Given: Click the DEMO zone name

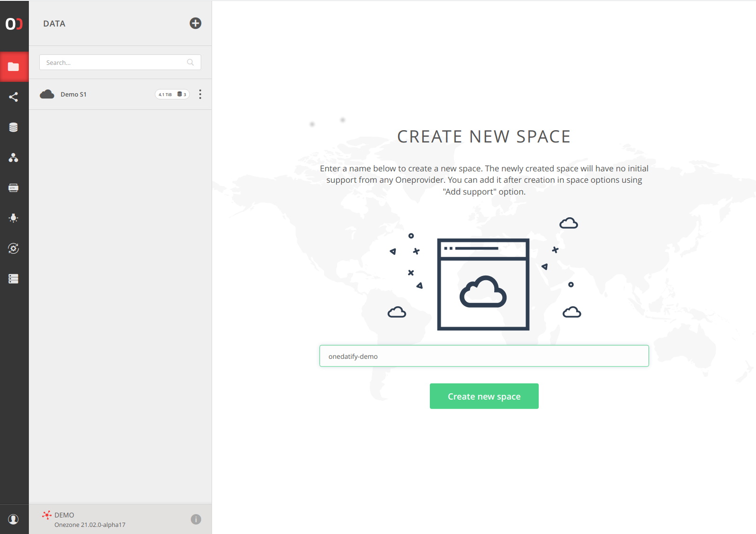Looking at the screenshot, I should [64, 515].
